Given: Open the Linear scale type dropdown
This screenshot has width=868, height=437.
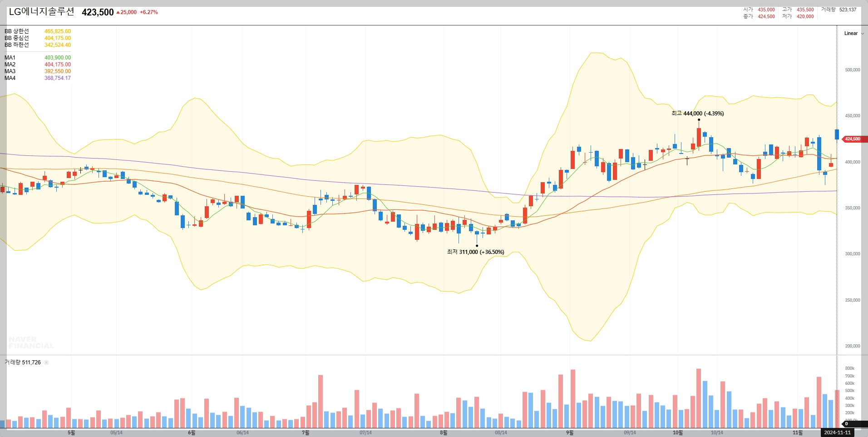Looking at the screenshot, I should tap(854, 33).
